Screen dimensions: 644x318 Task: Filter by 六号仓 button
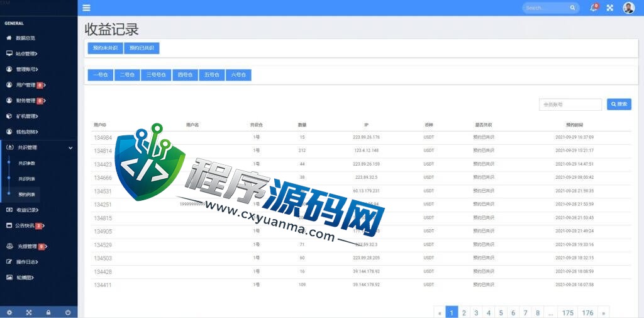pos(238,75)
